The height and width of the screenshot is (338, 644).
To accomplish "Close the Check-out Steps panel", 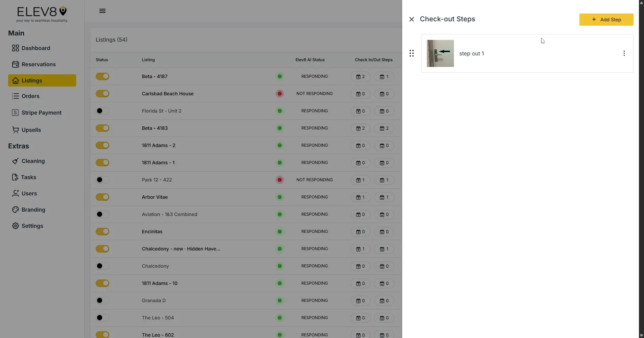I will pos(411,19).
